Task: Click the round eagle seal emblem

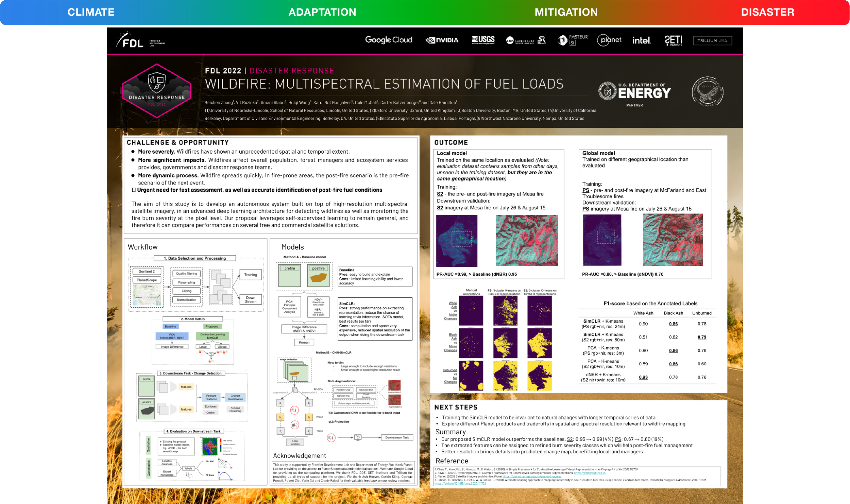Action: tap(708, 91)
